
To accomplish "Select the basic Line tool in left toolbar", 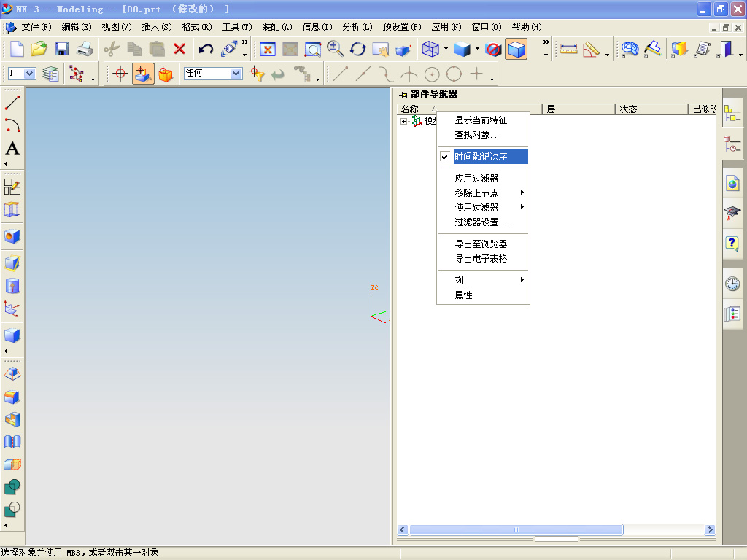I will click(12, 102).
